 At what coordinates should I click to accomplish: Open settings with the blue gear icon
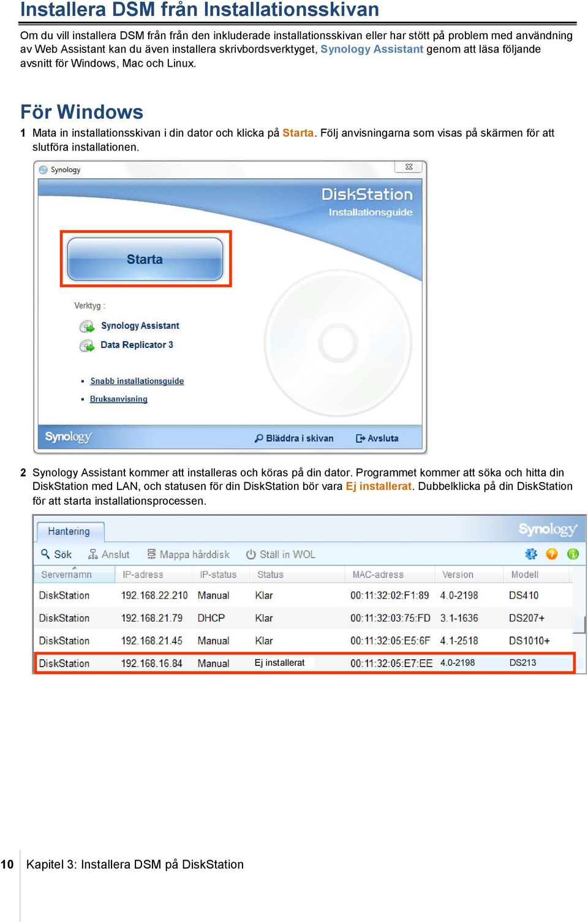[531, 554]
